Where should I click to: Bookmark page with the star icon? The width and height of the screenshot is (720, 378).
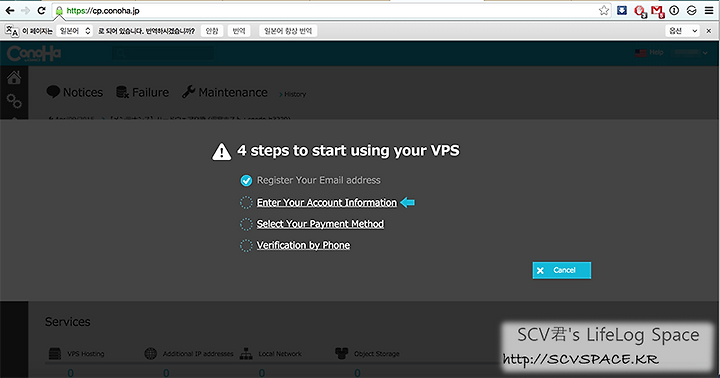pos(604,11)
